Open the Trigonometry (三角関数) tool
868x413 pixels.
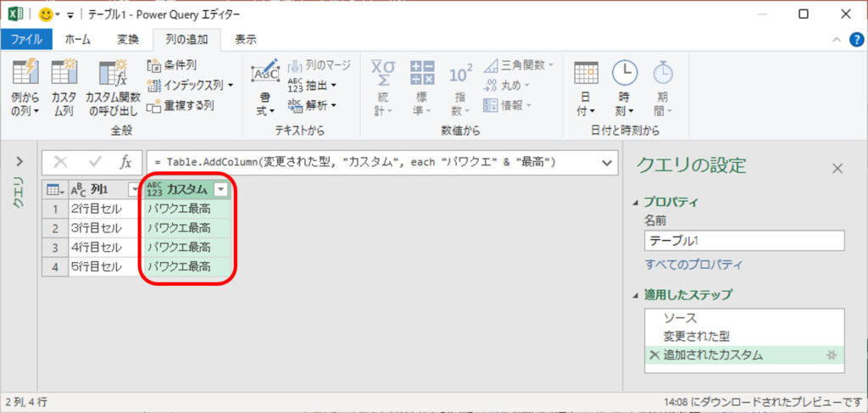click(x=519, y=65)
